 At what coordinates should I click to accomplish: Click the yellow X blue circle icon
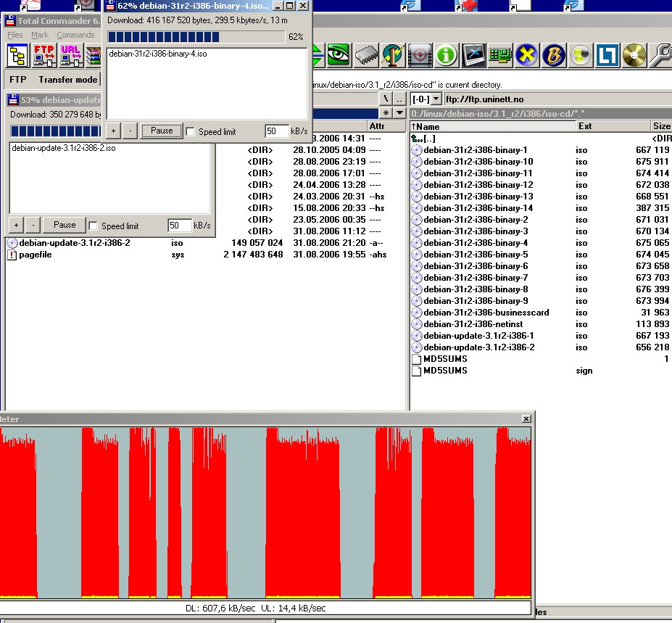pos(527,55)
